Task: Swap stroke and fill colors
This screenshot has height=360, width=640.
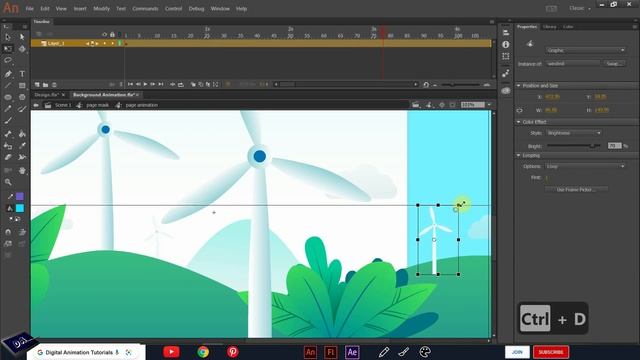Action: 18,219
